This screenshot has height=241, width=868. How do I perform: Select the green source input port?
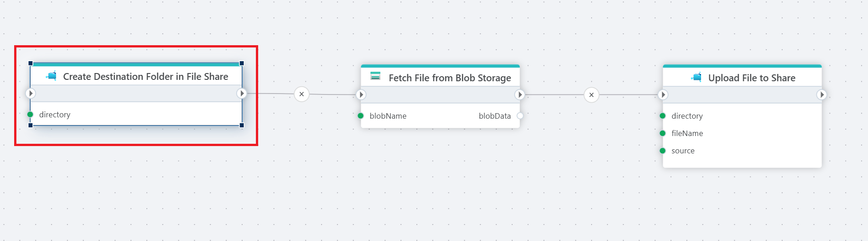(x=663, y=151)
